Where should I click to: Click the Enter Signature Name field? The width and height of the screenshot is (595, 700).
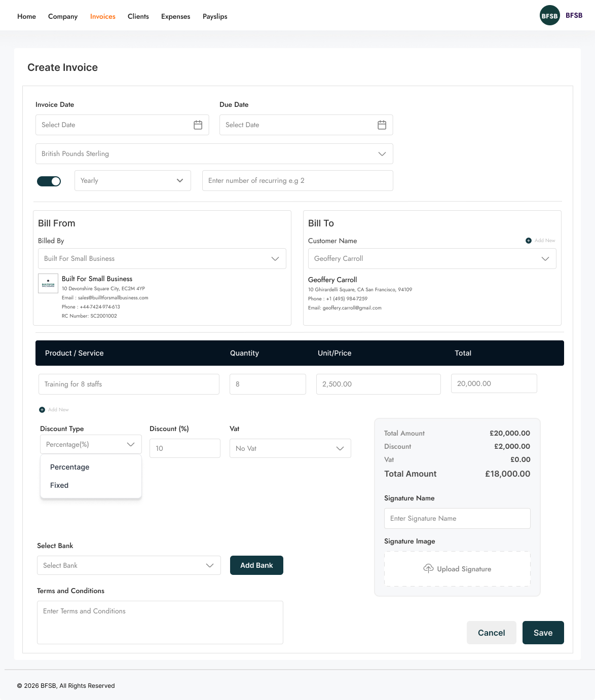pyautogui.click(x=458, y=518)
